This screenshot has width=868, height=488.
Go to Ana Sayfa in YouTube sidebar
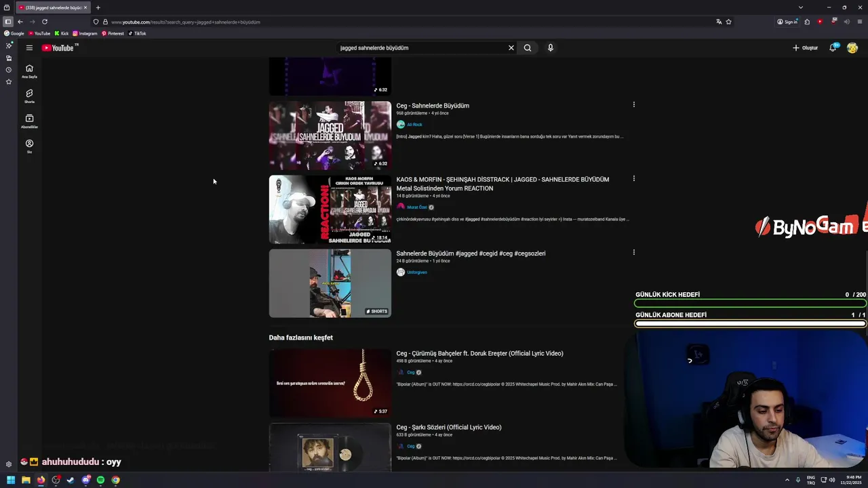pos(29,71)
